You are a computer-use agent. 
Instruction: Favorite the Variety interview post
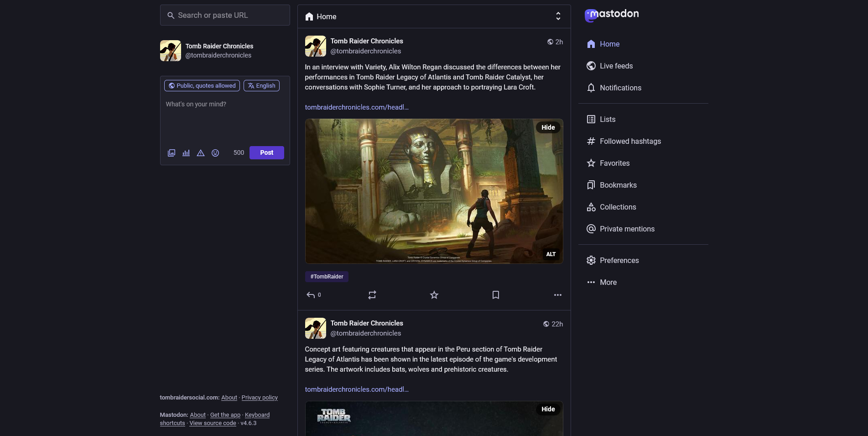pyautogui.click(x=434, y=295)
